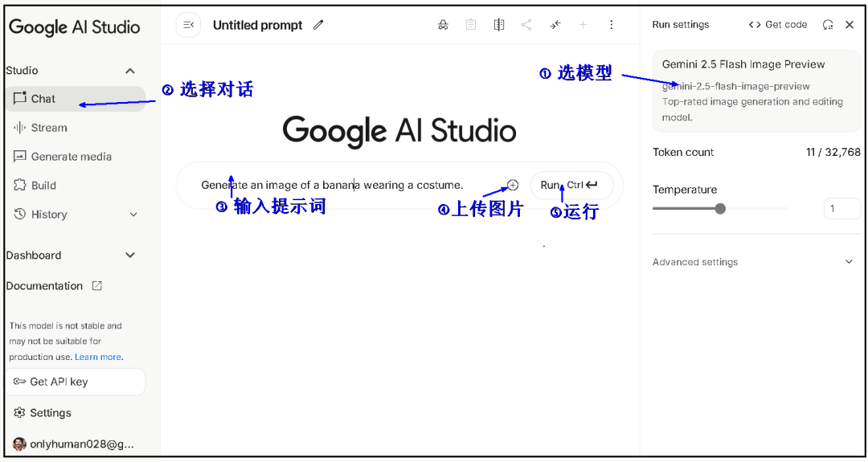This screenshot has height=462, width=868.
Task: Click the gemini-2.5-flash-image-preview model ID text
Action: pyautogui.click(x=735, y=86)
